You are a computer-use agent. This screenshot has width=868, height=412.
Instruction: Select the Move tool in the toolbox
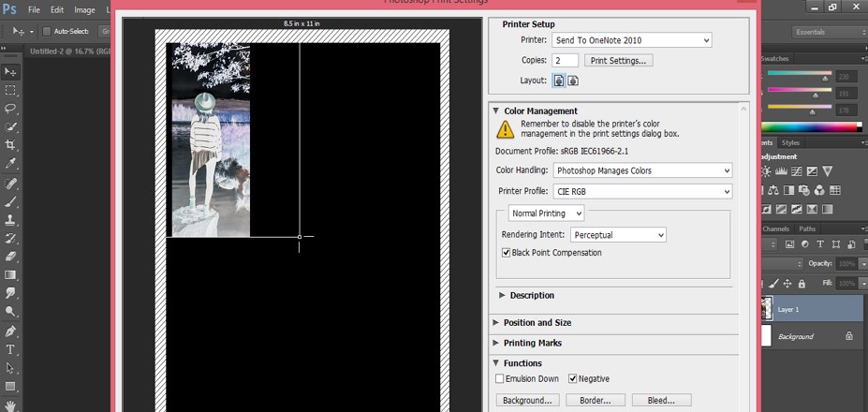[10, 72]
